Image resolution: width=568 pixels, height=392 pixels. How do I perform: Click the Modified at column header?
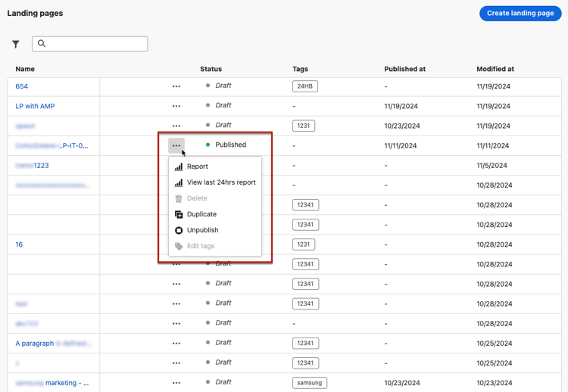495,69
